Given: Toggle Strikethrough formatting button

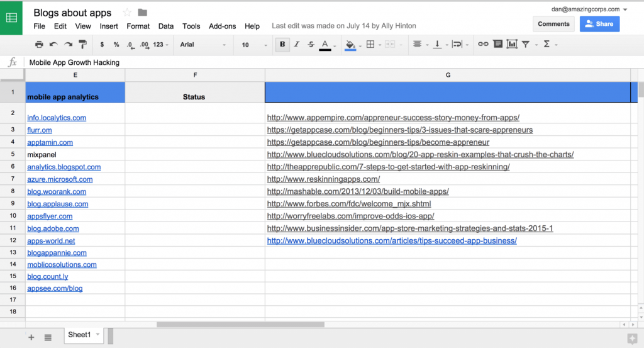Looking at the screenshot, I should click(311, 45).
